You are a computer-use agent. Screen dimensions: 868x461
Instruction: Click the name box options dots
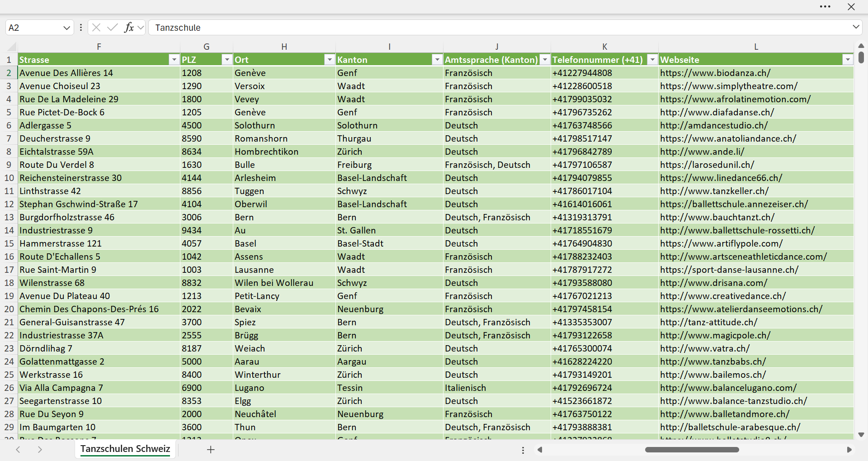[x=80, y=28]
